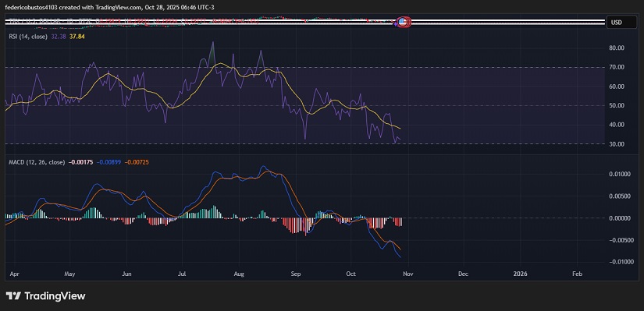Image resolution: width=644 pixels, height=311 pixels.
Task: Click the 30.00 RSI scale label
Action: tap(617, 144)
